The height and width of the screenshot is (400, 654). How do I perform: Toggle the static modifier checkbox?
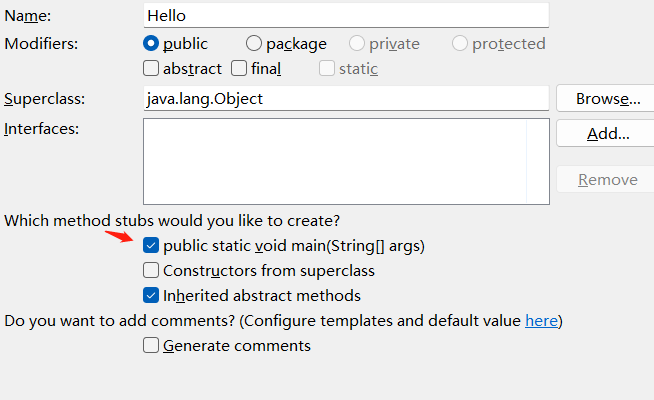tap(327, 68)
